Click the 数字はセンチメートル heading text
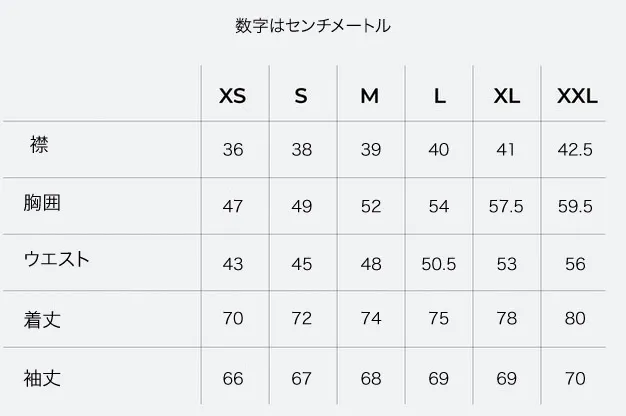 [313, 26]
